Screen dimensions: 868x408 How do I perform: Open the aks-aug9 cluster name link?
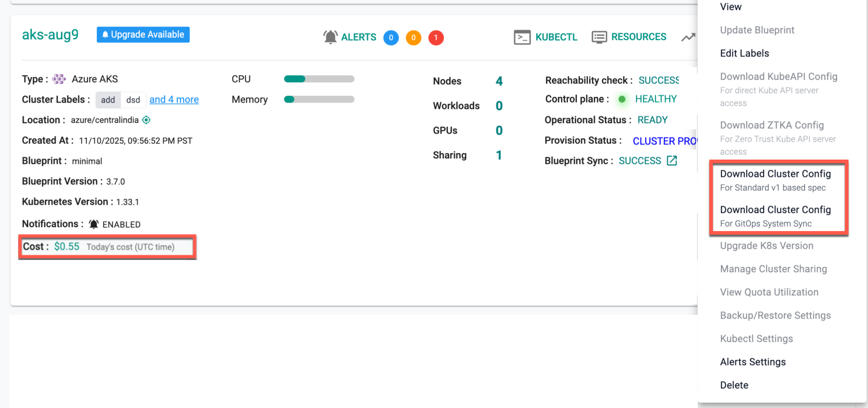[50, 35]
